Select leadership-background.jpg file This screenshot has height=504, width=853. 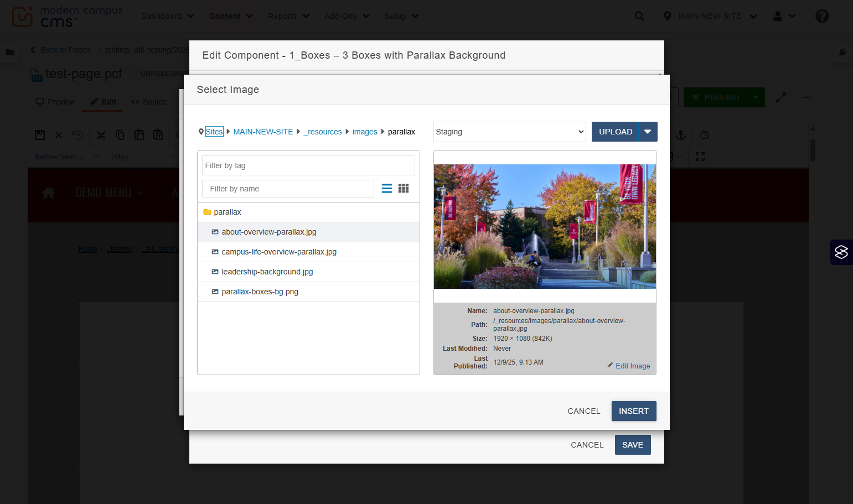coord(308,272)
